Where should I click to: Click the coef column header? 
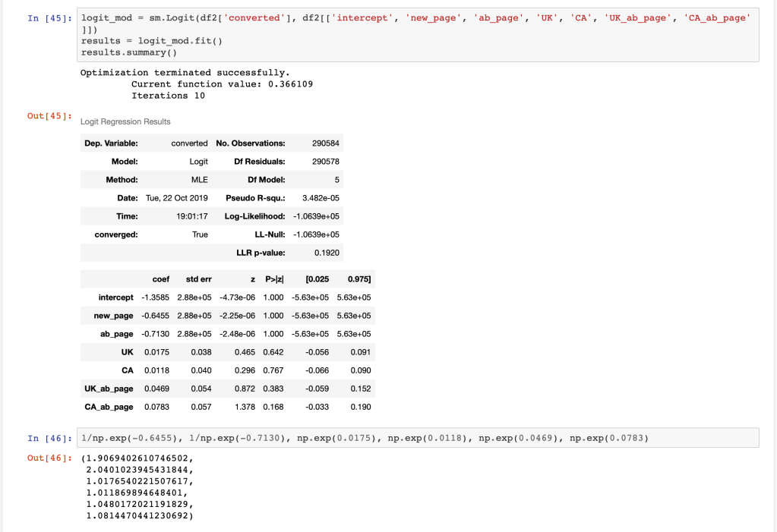[161, 279]
